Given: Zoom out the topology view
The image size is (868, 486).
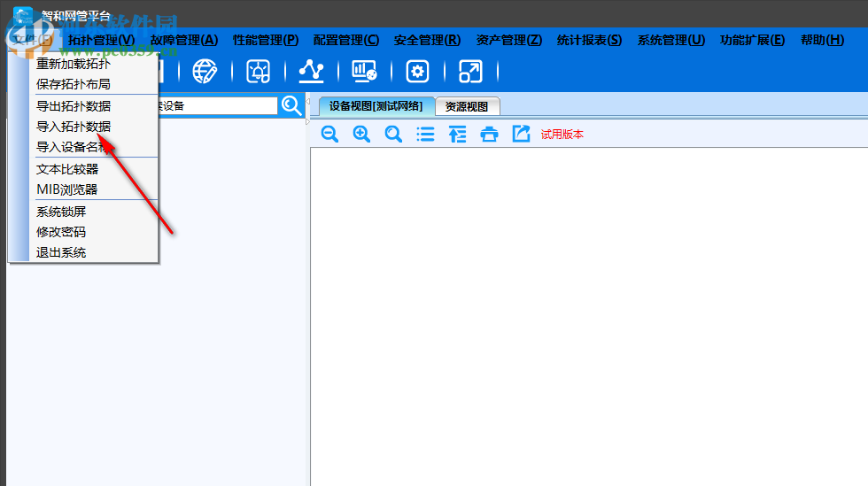Looking at the screenshot, I should pyautogui.click(x=329, y=134).
